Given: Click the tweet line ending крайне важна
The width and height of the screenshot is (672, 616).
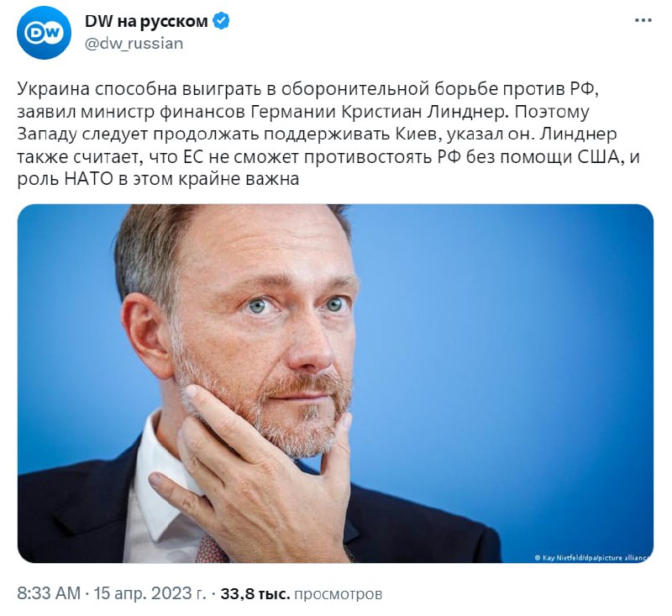Looking at the screenshot, I should (158, 179).
